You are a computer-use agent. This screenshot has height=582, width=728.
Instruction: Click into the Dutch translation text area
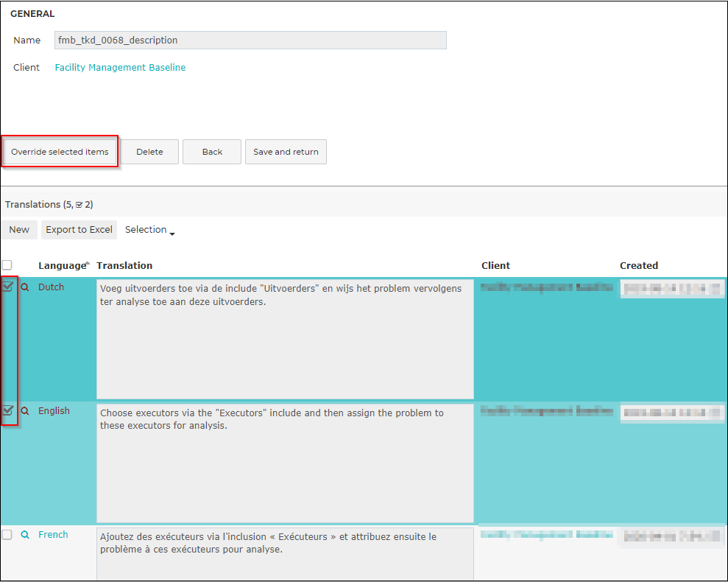click(285, 339)
